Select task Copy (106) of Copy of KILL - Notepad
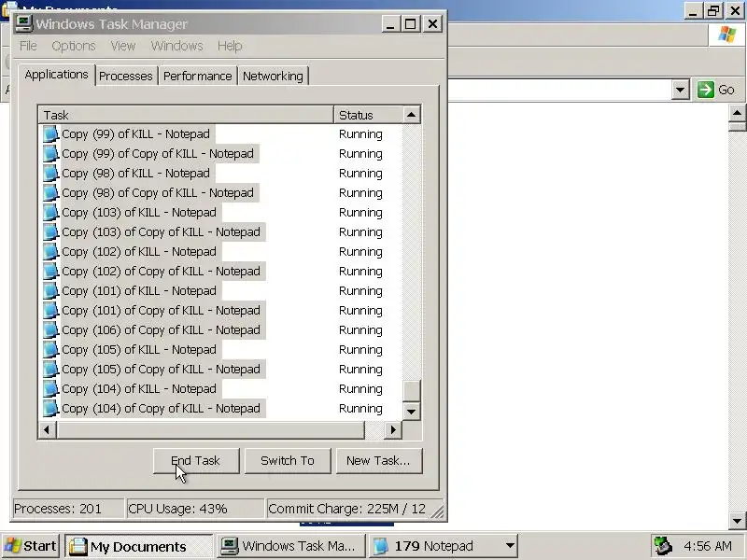747x560 pixels. (161, 330)
